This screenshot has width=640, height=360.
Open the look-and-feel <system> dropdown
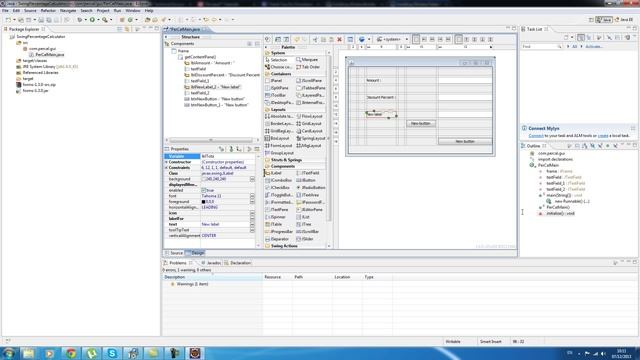(392, 40)
